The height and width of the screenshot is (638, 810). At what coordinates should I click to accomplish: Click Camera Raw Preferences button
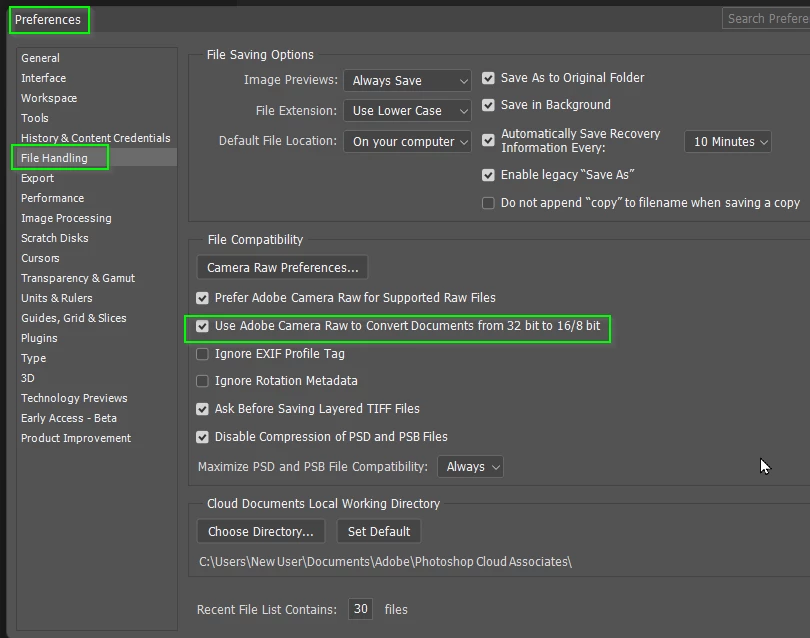pos(282,268)
